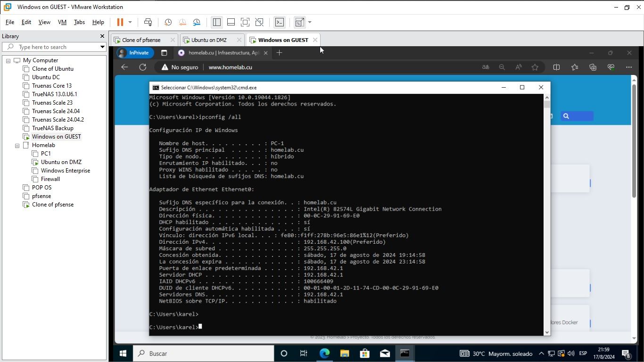Click the InPrivate profile badge
The height and width of the screenshot is (362, 644).
point(135,53)
